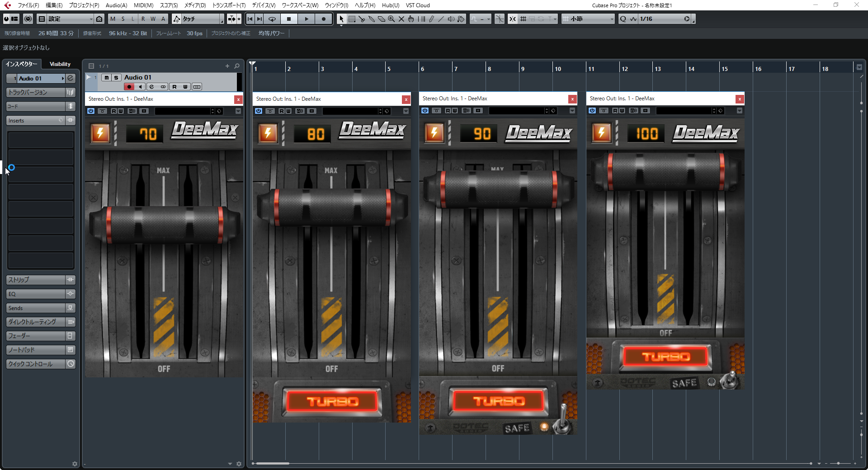Open プロジェクト(P) menu
Image resolution: width=868 pixels, height=470 pixels.
tap(84, 5)
